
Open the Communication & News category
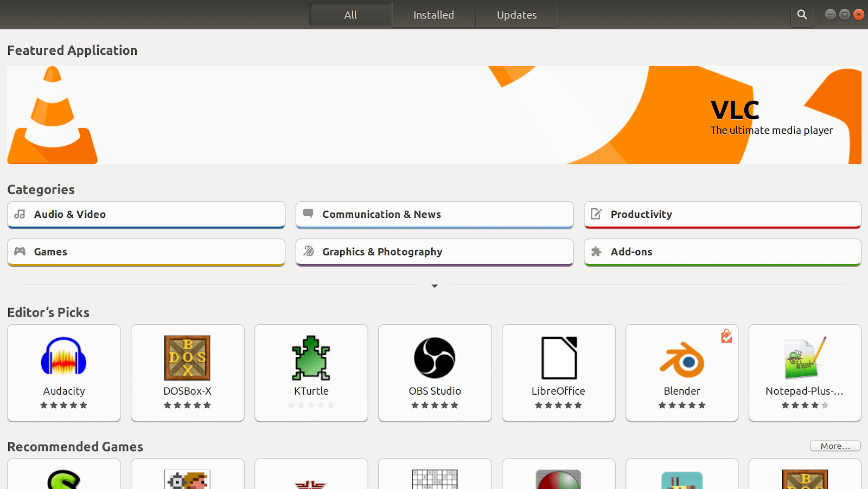coord(435,215)
